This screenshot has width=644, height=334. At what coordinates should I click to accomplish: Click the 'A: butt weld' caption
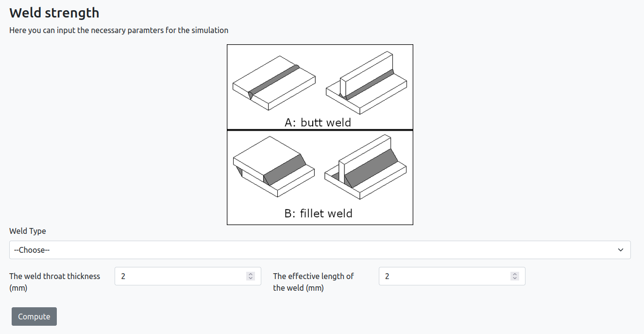click(318, 123)
